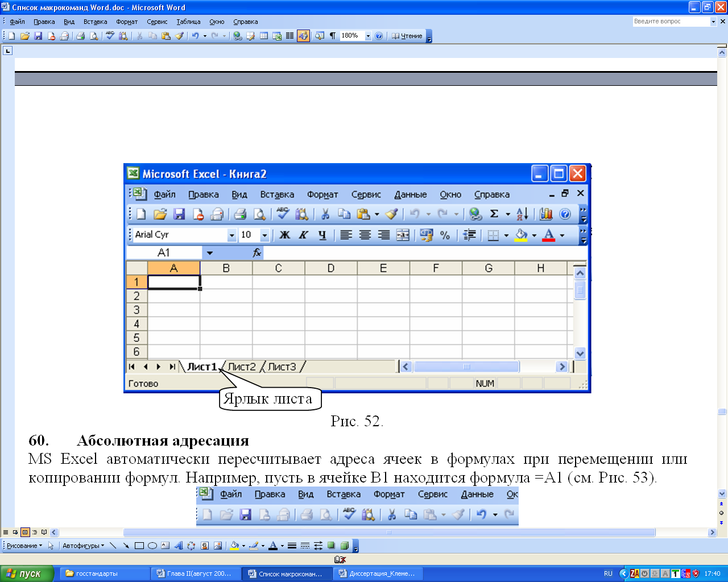Click the Format Painter brush in Word toolbar
Screen dimensions: 728x582
pyautogui.click(x=179, y=36)
